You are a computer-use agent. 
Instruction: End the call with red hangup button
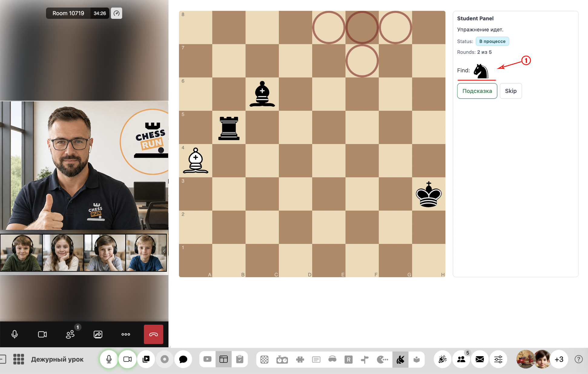[x=154, y=334]
